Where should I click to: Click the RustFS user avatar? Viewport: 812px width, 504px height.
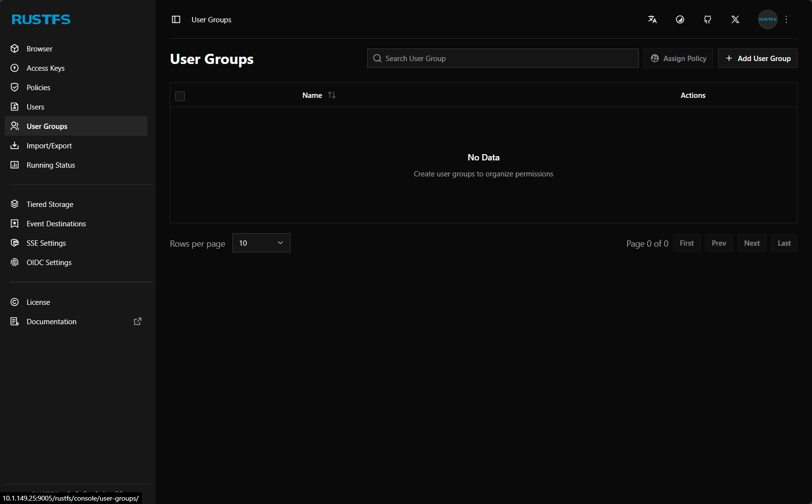[x=767, y=19]
